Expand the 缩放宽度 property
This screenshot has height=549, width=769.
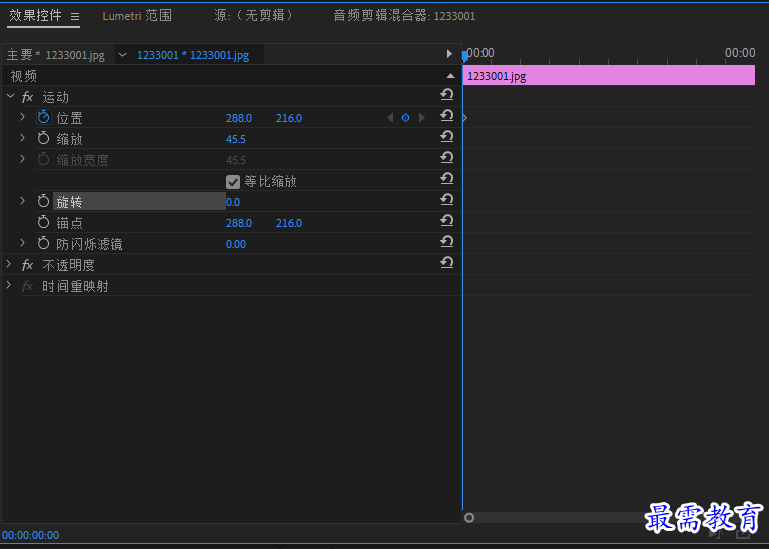tap(23, 159)
